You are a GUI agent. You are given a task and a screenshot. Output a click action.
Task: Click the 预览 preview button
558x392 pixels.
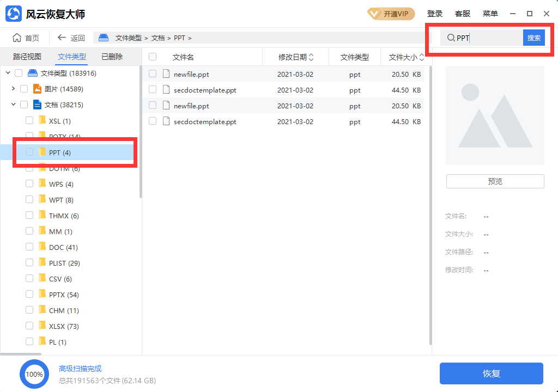tap(495, 181)
